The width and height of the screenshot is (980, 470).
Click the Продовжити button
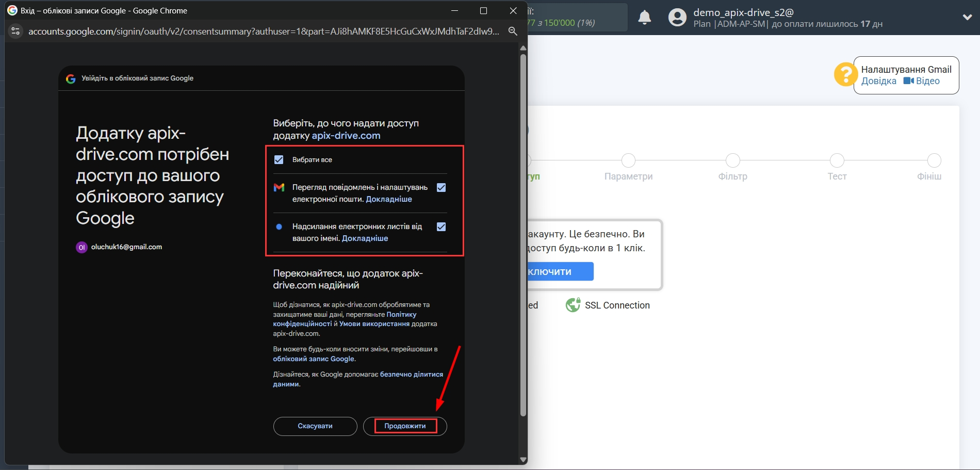[x=405, y=426]
